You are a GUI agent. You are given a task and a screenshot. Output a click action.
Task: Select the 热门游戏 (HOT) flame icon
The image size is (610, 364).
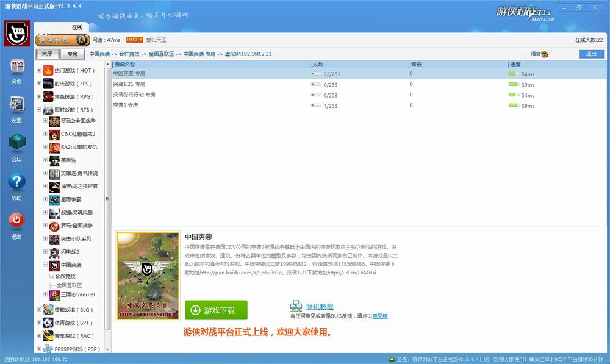(x=48, y=70)
